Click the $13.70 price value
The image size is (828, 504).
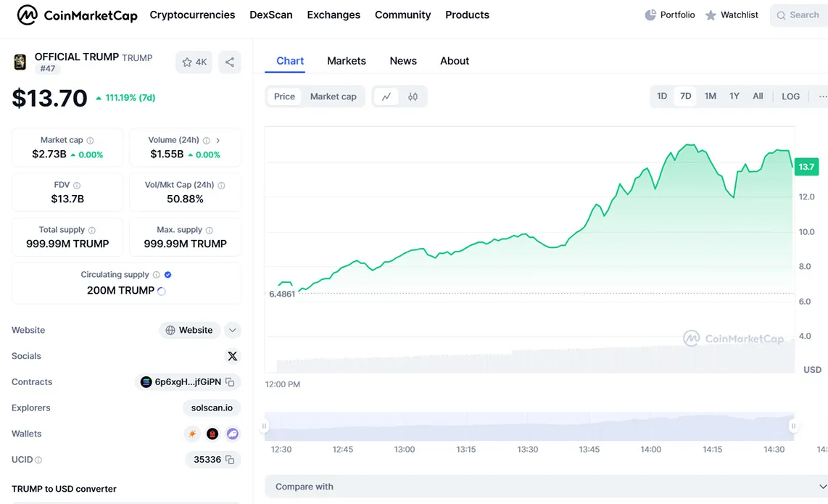pyautogui.click(x=49, y=99)
